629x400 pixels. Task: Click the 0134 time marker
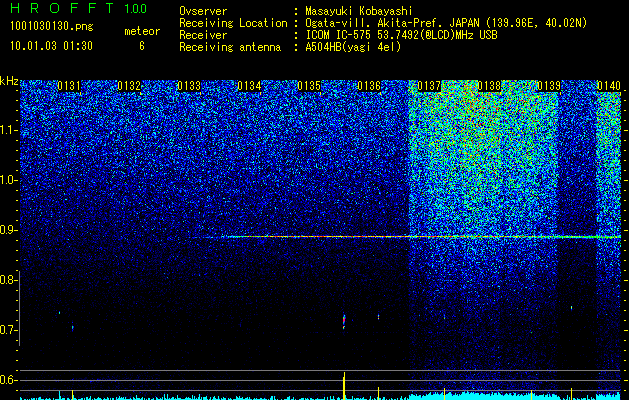pyautogui.click(x=249, y=86)
